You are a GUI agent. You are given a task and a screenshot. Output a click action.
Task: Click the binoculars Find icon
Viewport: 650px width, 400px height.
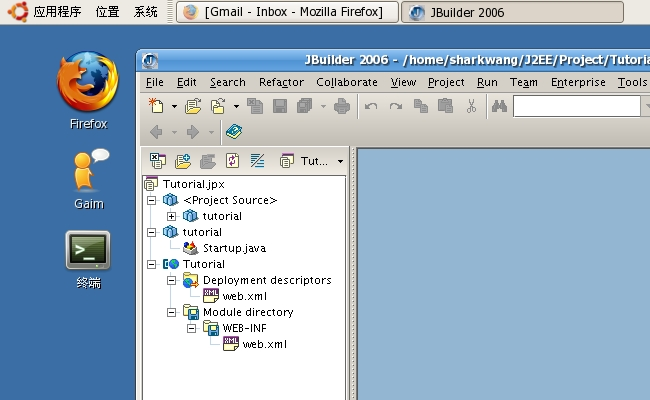[x=500, y=106]
